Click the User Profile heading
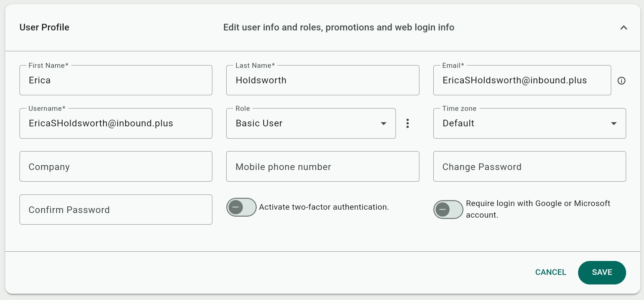644x300 pixels. click(44, 27)
